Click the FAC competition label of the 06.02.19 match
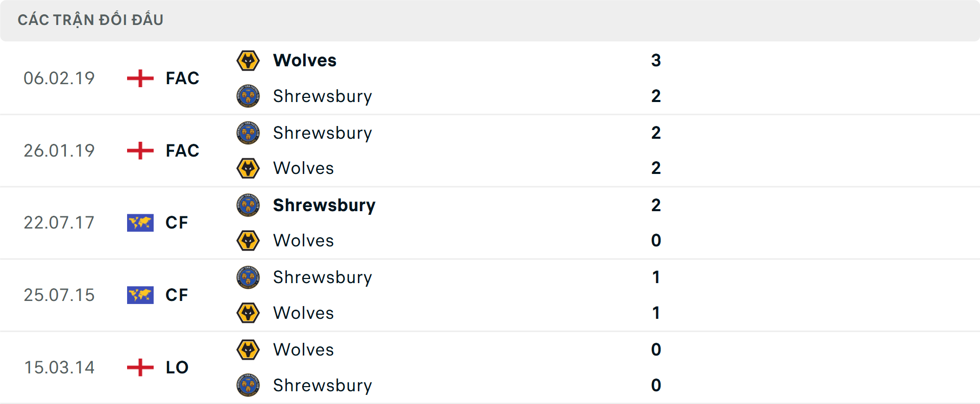The height and width of the screenshot is (404, 980). coord(182,78)
